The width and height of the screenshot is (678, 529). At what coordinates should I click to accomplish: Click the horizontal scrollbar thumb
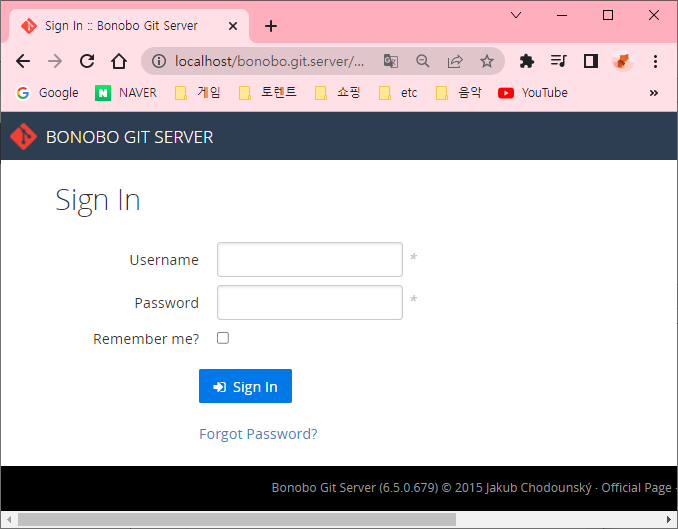(x=237, y=519)
